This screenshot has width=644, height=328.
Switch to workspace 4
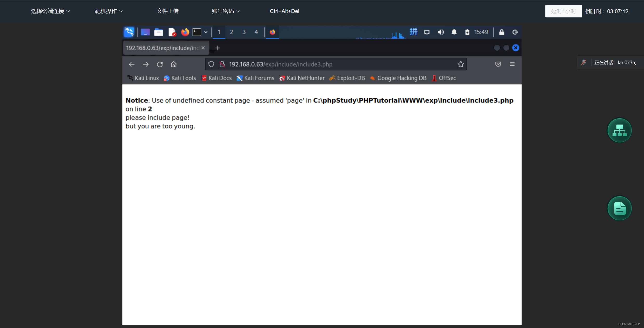(x=256, y=32)
